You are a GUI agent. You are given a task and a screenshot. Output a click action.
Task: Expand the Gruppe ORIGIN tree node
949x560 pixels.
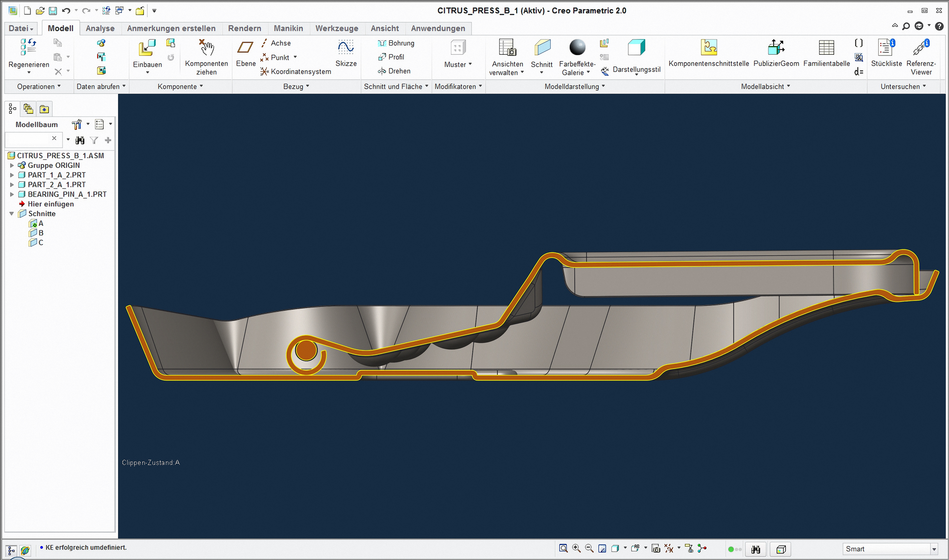click(12, 165)
